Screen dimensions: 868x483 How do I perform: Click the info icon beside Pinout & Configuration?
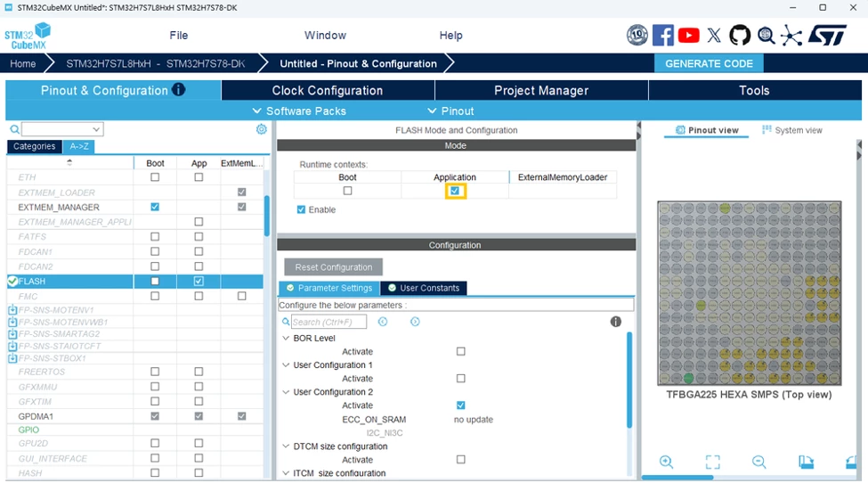click(x=178, y=89)
